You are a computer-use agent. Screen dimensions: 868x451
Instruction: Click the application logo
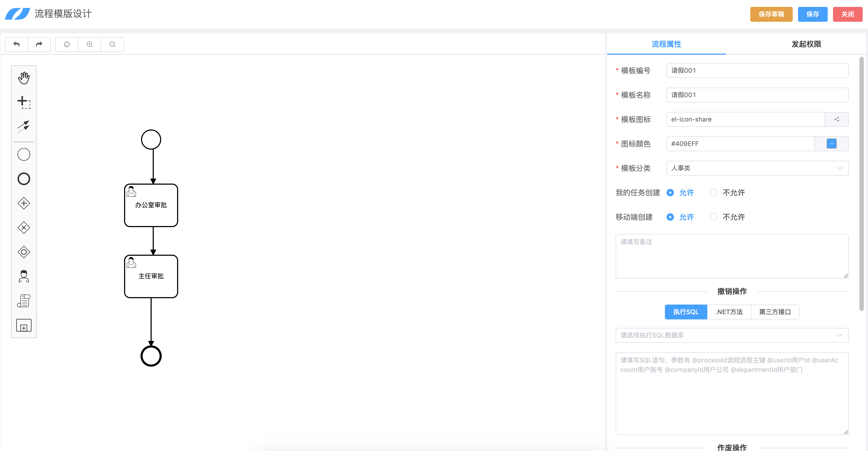point(17,14)
